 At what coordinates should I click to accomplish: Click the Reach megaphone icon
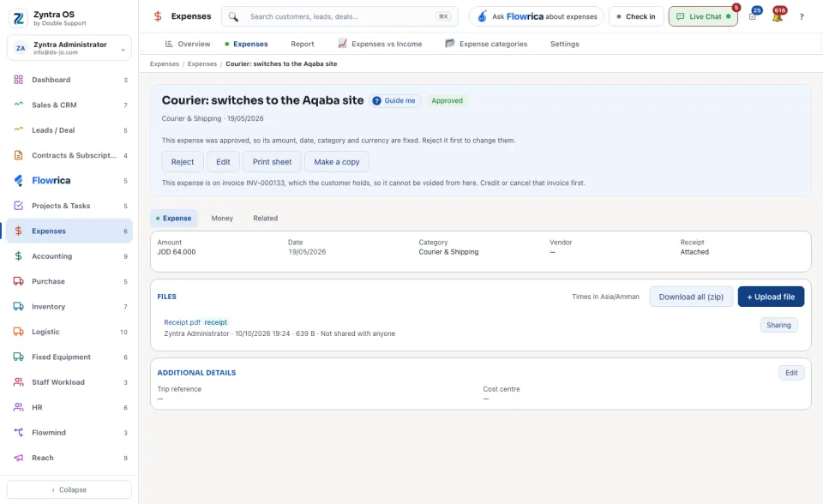pos(18,457)
